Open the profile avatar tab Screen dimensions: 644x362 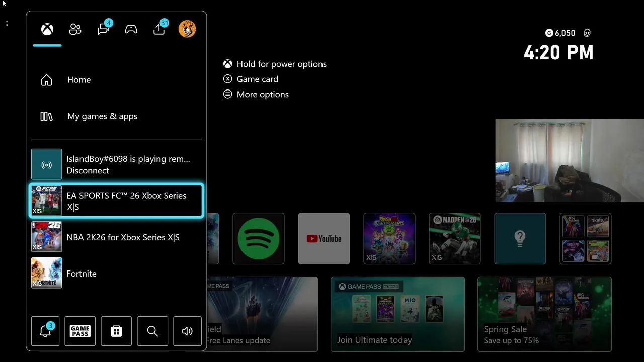point(187,29)
